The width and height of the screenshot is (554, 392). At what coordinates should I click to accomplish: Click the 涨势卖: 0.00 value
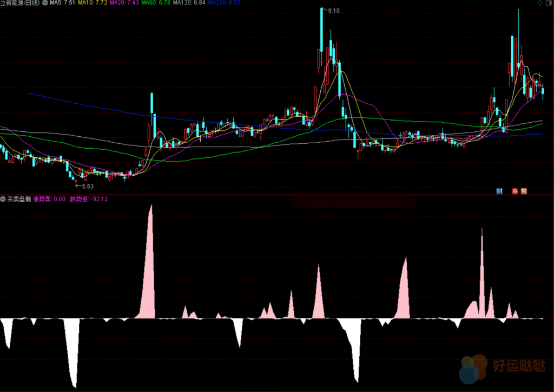click(49, 199)
